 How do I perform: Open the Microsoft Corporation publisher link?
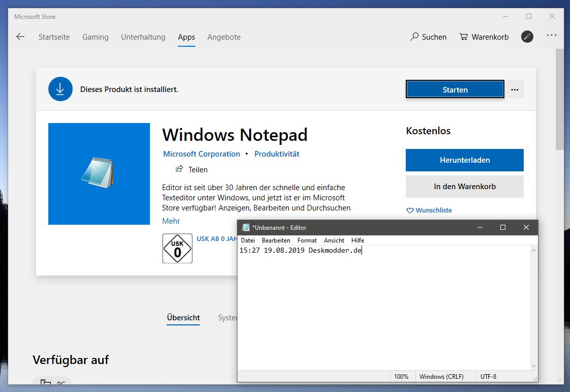(201, 154)
